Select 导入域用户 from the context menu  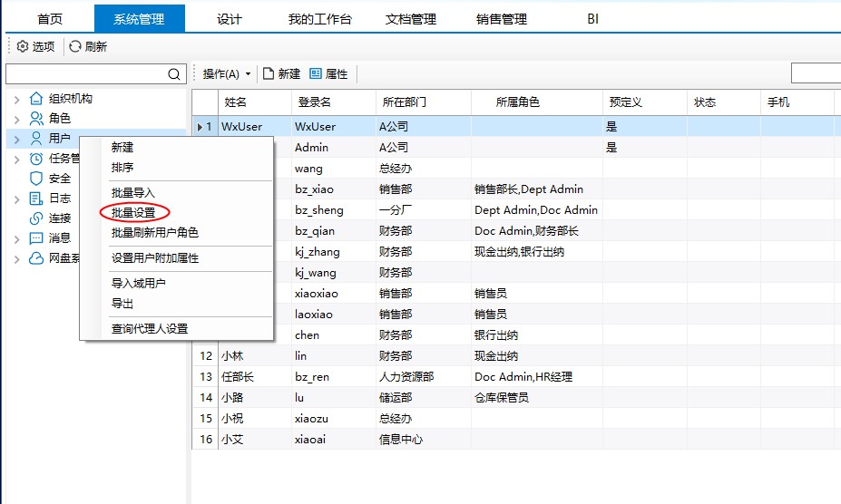tap(138, 284)
